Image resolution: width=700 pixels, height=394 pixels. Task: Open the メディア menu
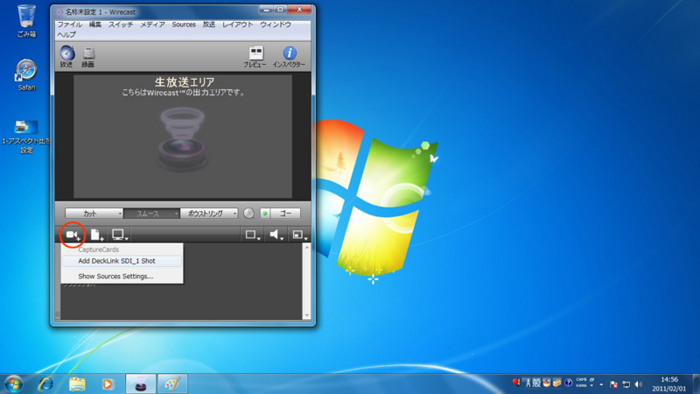(x=152, y=25)
